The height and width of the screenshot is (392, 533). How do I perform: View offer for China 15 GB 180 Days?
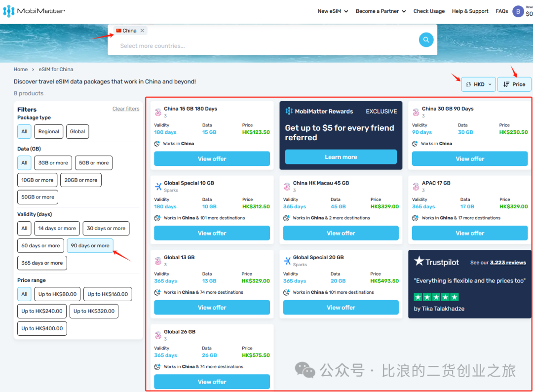[x=212, y=159]
